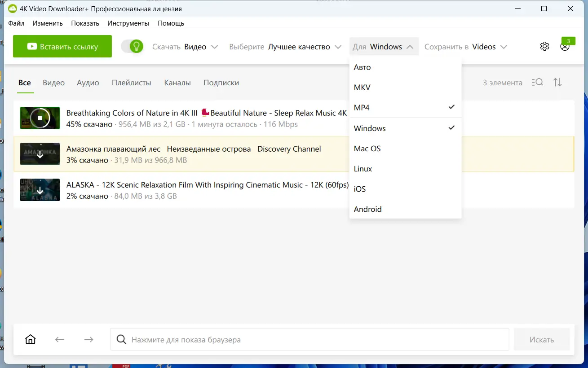Open the Файл menu
The width and height of the screenshot is (588, 368).
(16, 23)
